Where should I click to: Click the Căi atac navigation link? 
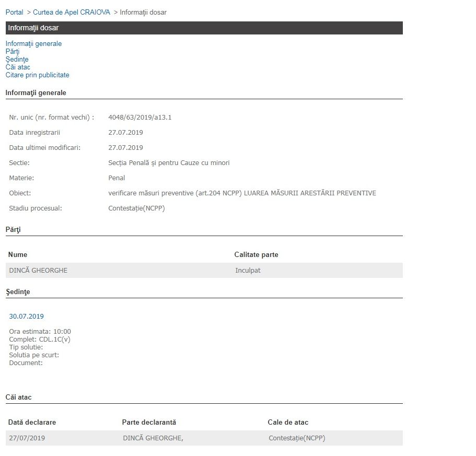(18, 67)
